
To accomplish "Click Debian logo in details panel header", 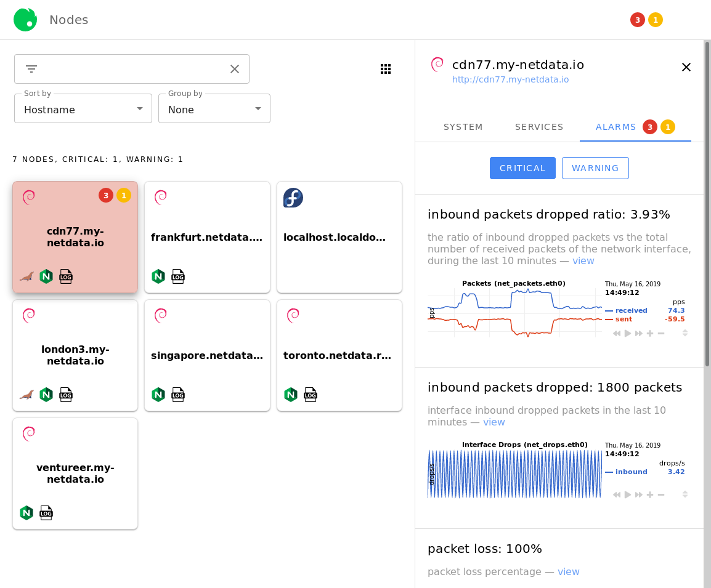I will (437, 64).
